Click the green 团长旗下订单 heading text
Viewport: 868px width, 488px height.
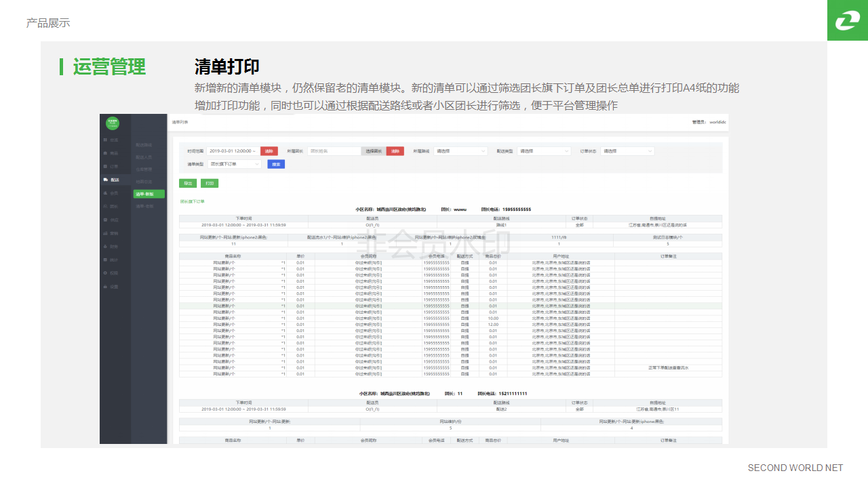[x=193, y=201]
